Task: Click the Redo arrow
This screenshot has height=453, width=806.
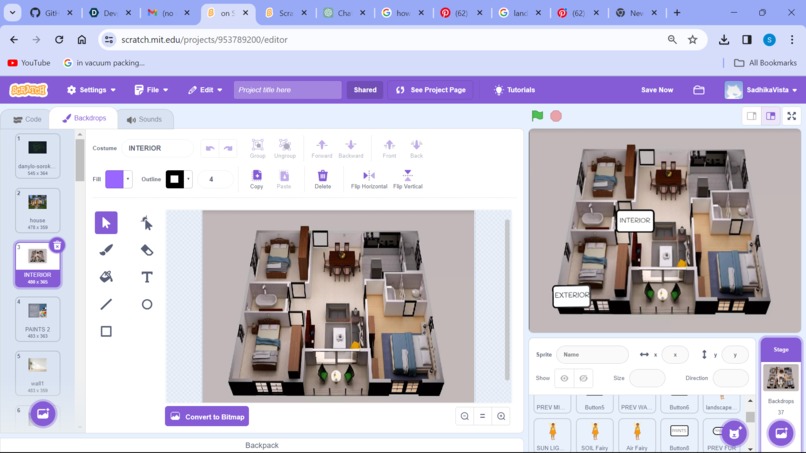Action: (228, 148)
